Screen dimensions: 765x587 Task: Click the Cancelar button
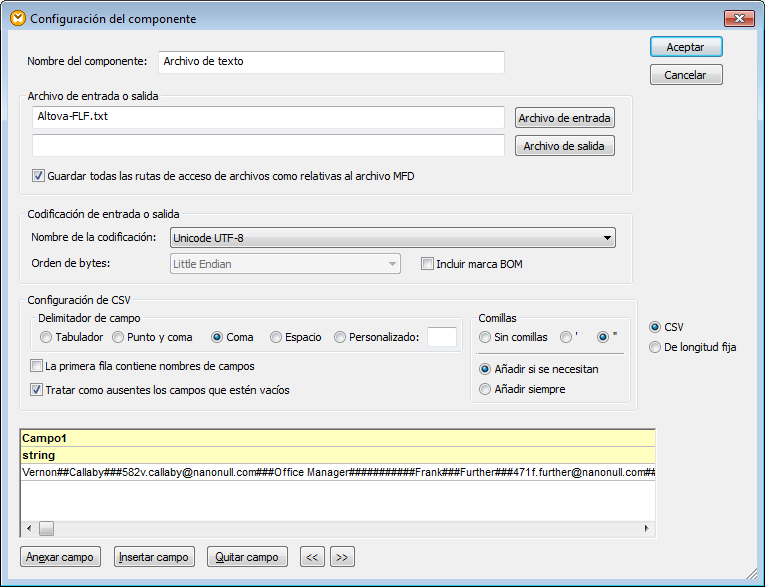point(685,75)
